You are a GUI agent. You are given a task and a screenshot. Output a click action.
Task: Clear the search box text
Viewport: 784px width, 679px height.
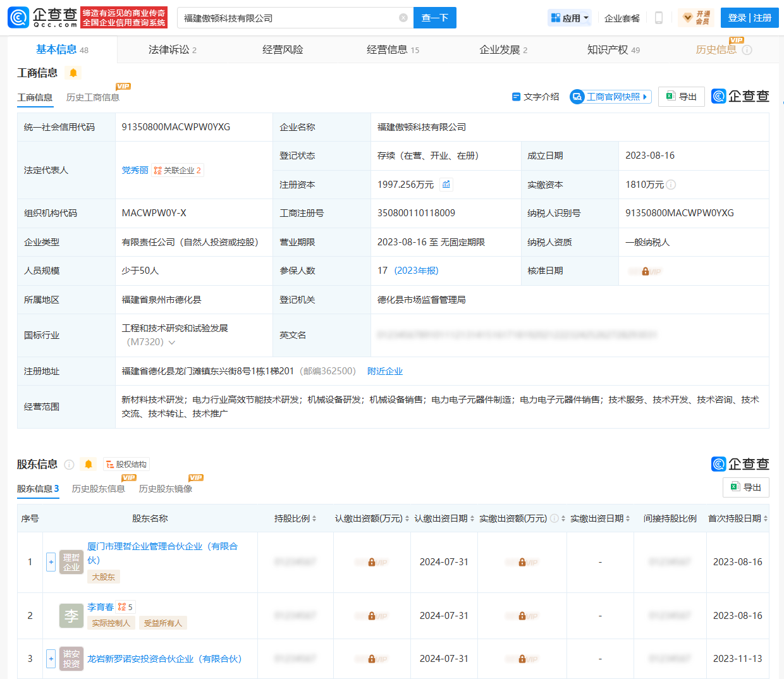coord(403,18)
